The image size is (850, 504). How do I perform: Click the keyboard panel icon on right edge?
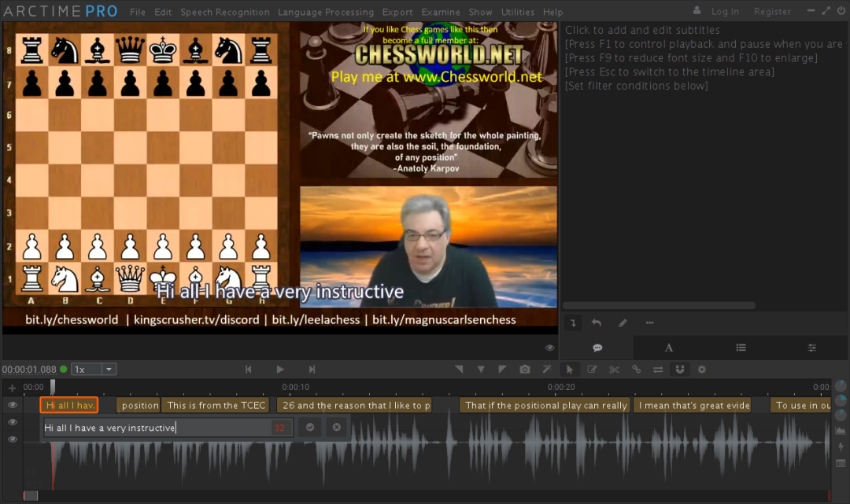tap(841, 463)
